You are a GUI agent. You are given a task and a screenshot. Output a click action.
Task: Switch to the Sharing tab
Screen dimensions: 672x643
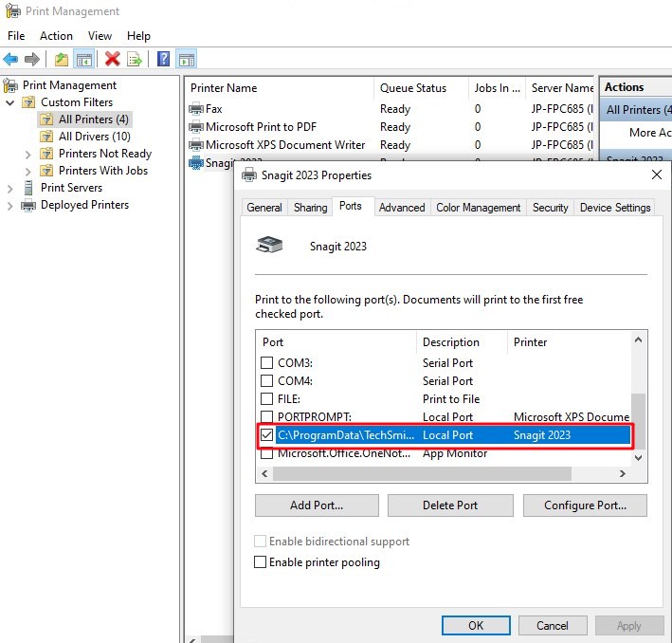(x=310, y=208)
